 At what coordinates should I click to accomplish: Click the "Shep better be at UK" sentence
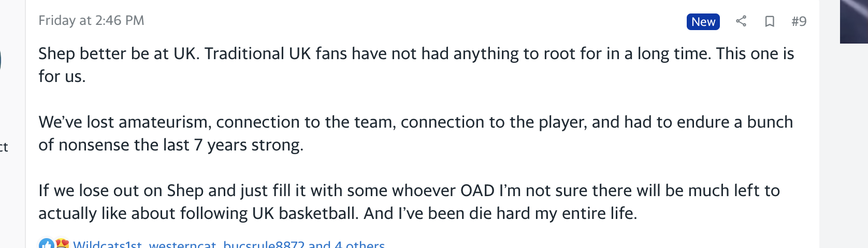pyautogui.click(x=119, y=53)
